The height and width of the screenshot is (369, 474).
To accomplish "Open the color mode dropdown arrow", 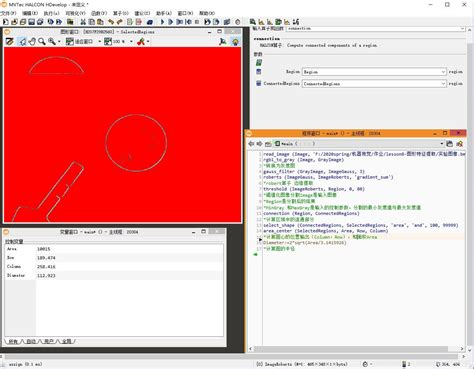I will click(148, 42).
